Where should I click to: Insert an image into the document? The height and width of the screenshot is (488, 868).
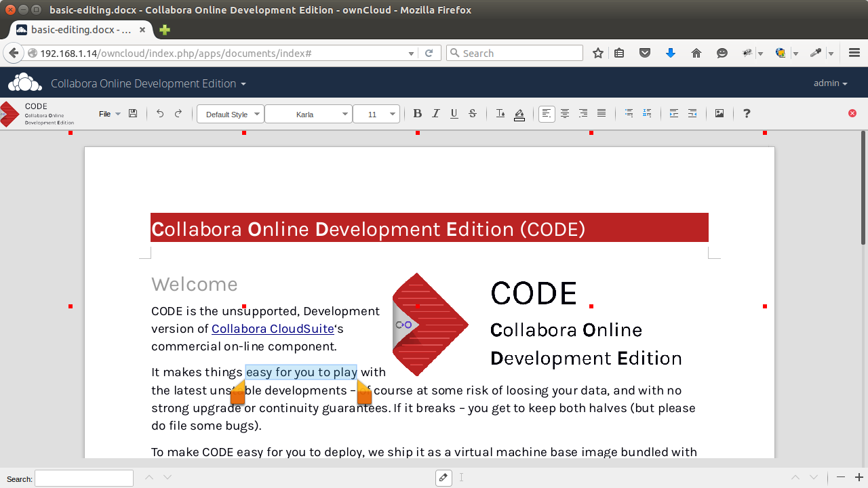(719, 113)
